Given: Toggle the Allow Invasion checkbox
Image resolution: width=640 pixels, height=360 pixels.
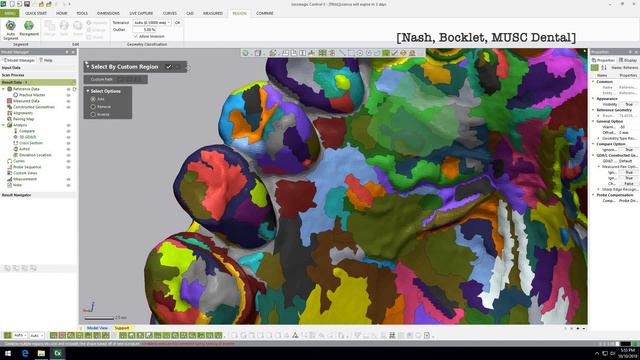Looking at the screenshot, I should (x=136, y=36).
